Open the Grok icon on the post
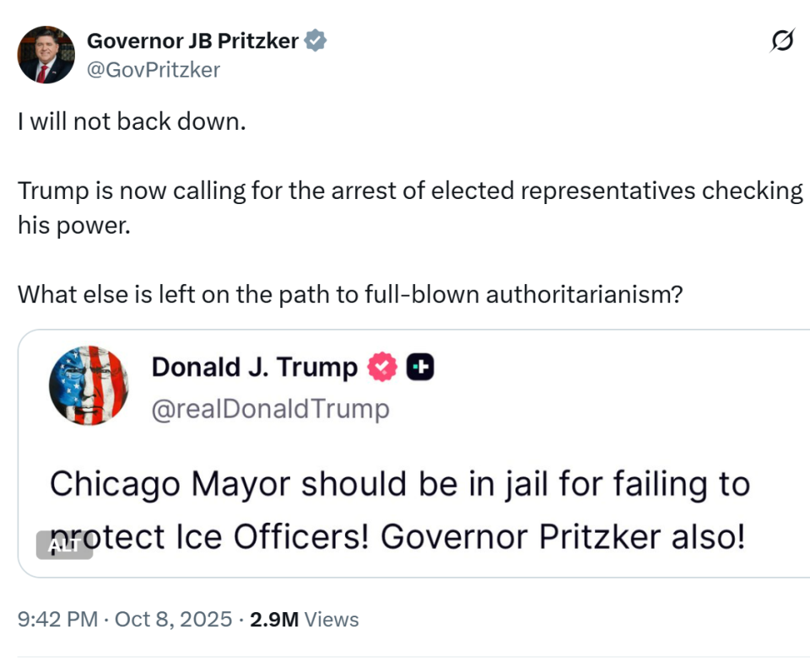 click(x=782, y=40)
